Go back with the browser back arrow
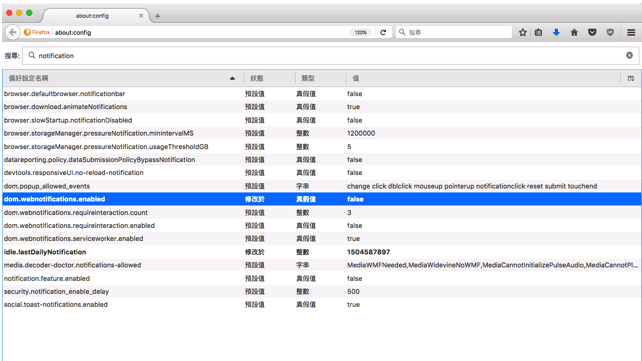The width and height of the screenshot is (642, 361). click(13, 32)
